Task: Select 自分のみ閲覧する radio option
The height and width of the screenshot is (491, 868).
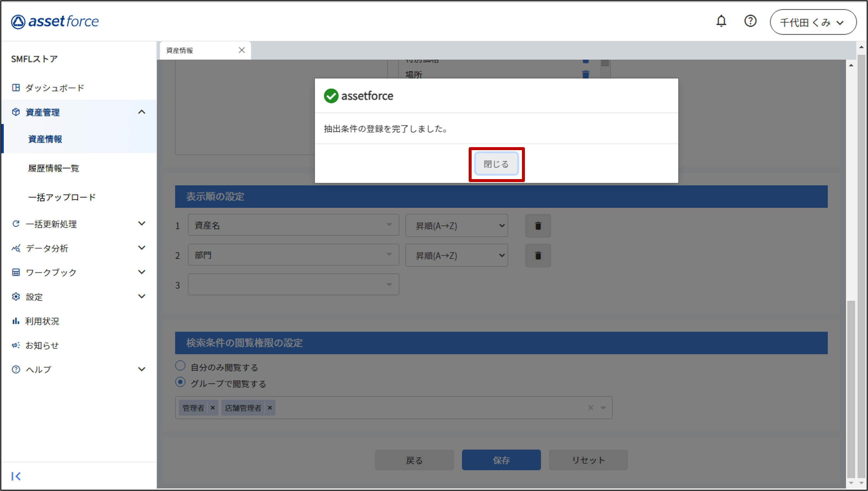Action: click(x=181, y=366)
